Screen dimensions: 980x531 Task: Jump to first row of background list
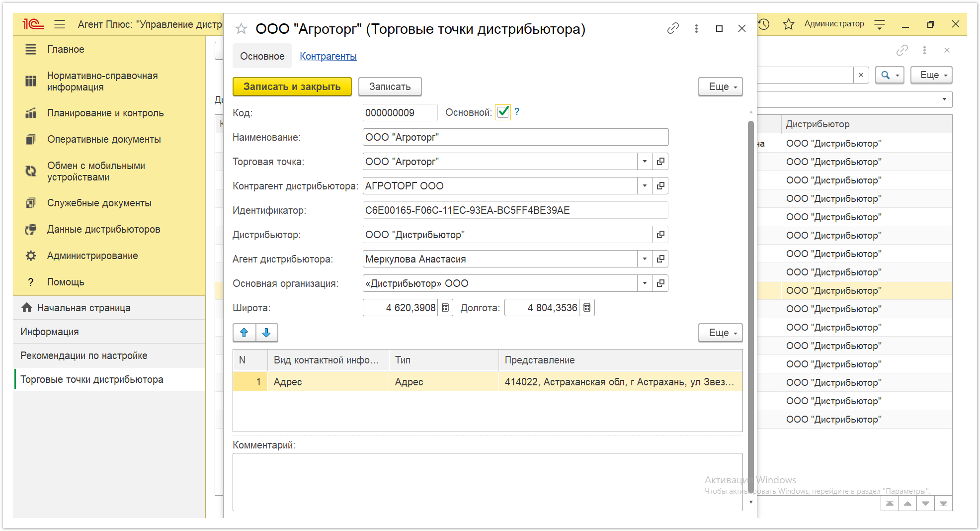click(x=890, y=504)
